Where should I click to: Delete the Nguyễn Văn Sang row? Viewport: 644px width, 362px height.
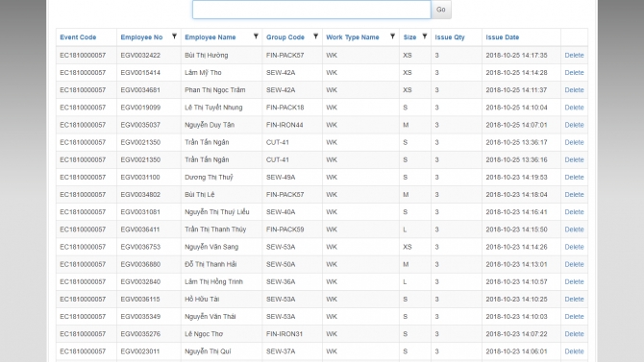click(x=574, y=247)
